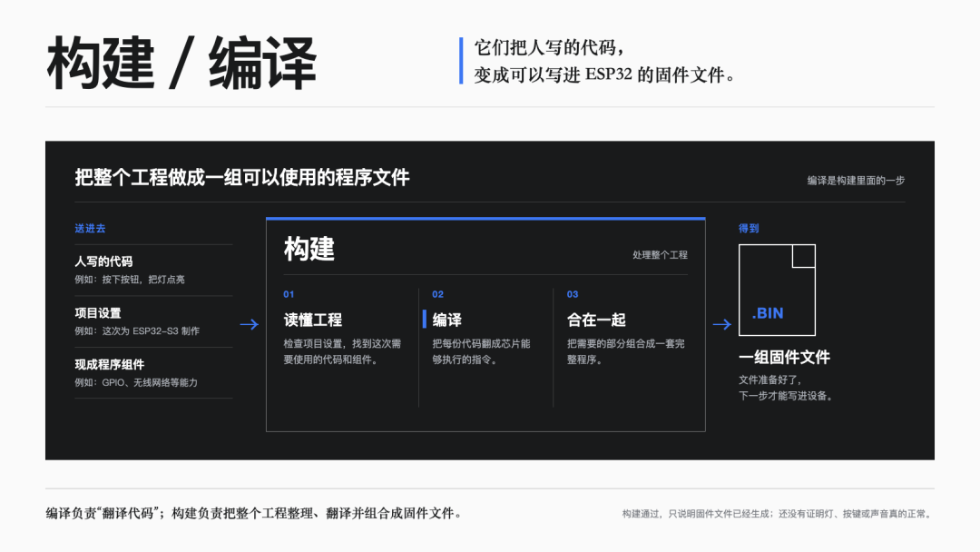Click the text 文件准备好了，下一步才能写进设备。
Viewport: 980px width, 552px height.
pos(786,388)
